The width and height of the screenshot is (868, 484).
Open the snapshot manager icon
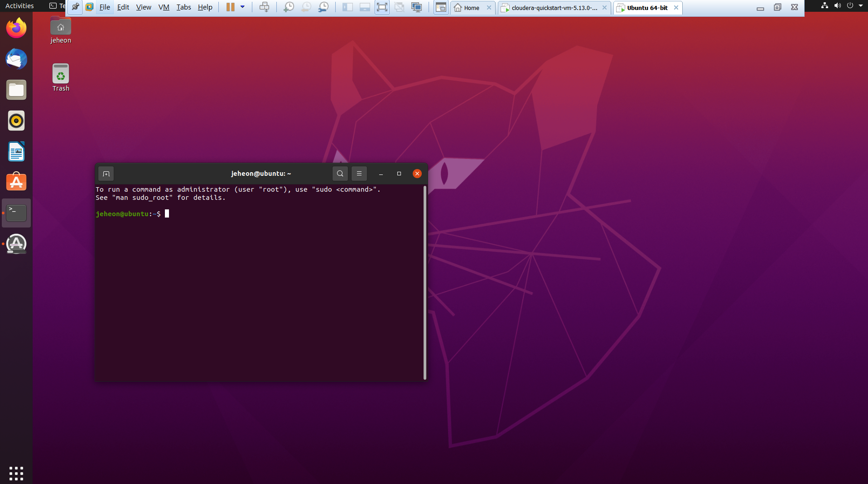(323, 7)
